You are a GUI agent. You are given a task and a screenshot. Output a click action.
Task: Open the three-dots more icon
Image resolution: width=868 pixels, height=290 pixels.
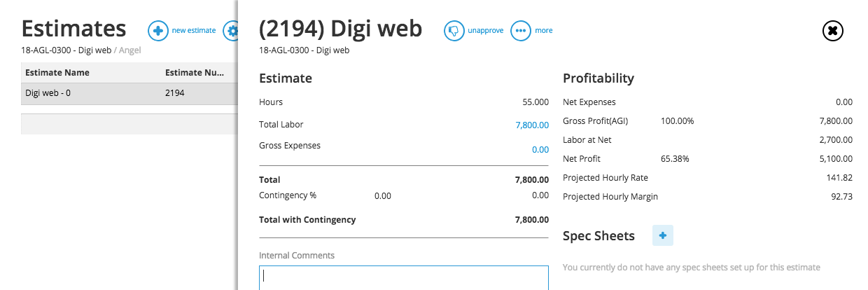[x=521, y=31]
